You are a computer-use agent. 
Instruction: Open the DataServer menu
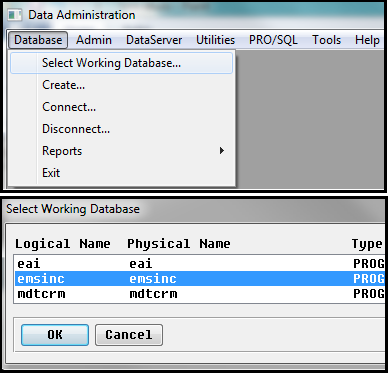tap(154, 40)
